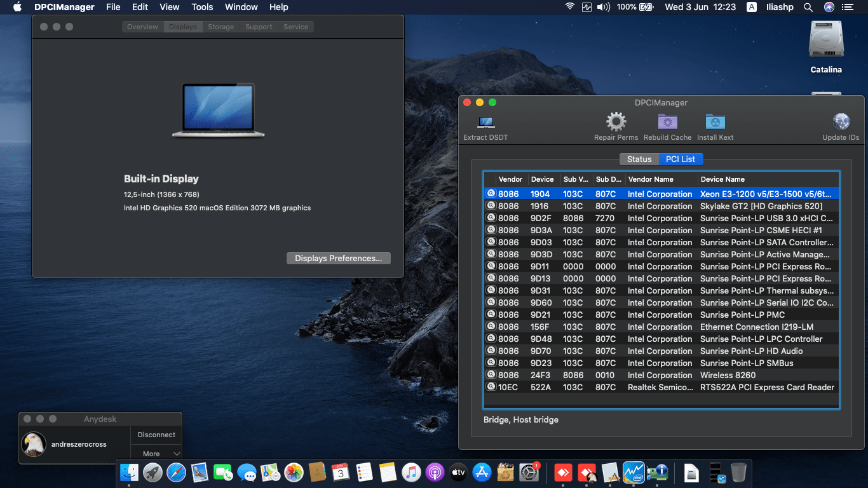Image resolution: width=868 pixels, height=488 pixels.
Task: Open the Tools menu in the menu bar
Action: point(202,7)
